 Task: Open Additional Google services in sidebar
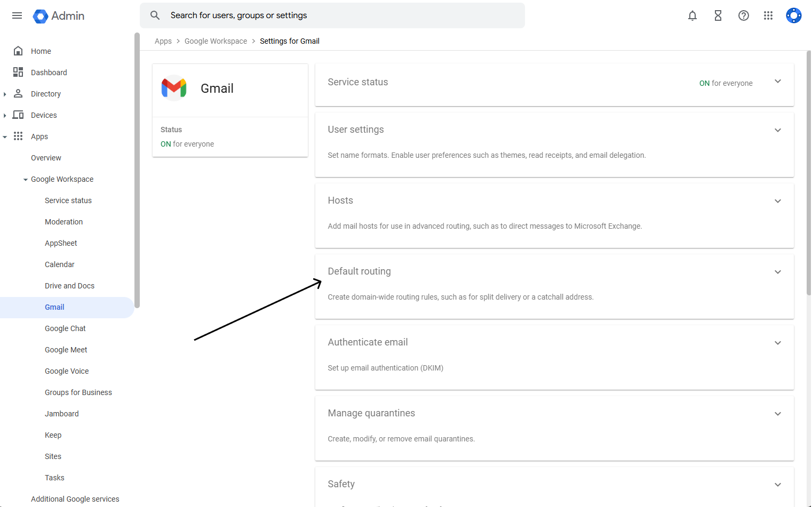click(75, 499)
